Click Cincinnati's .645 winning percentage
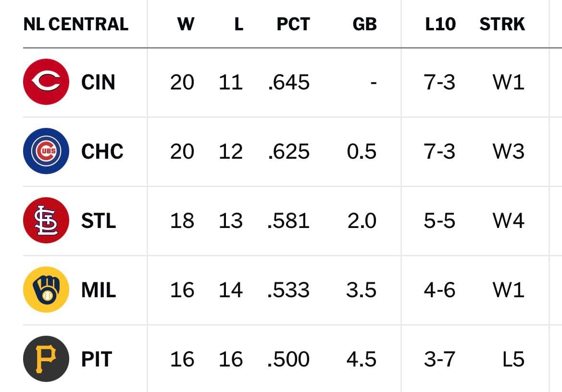The width and height of the screenshot is (562, 392). click(288, 82)
